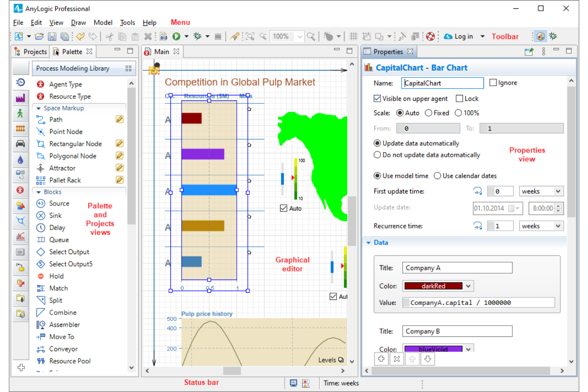
Task: Add a new data item with the plus button
Action: (x=381, y=359)
